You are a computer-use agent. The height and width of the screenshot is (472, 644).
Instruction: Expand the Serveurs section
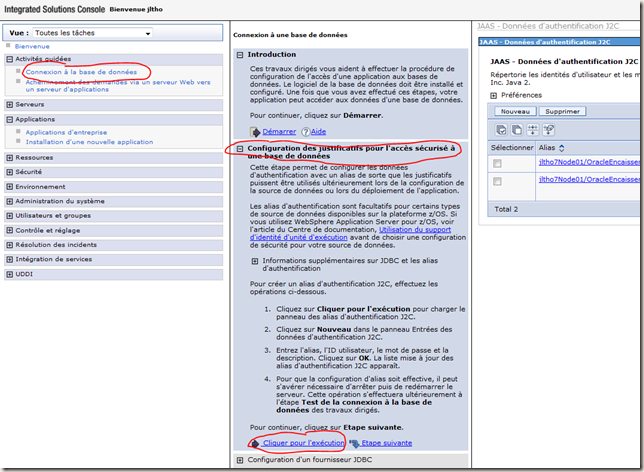[10, 105]
